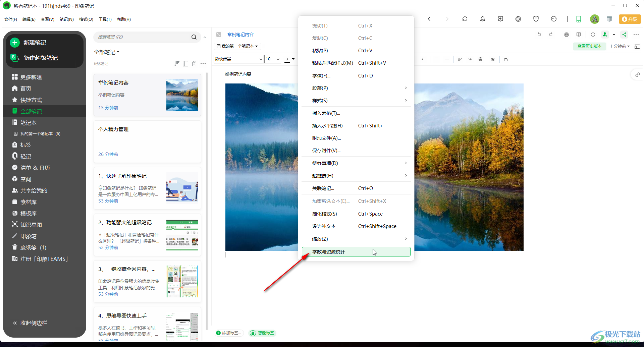The image size is (644, 347).
Task: Click the search magnifier icon
Action: click(194, 37)
